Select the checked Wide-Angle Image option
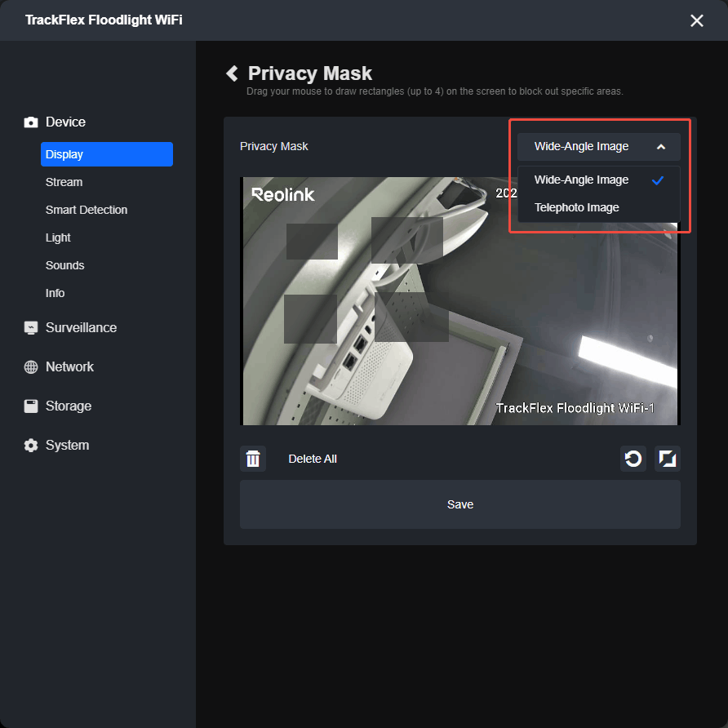This screenshot has width=728, height=728. (599, 180)
